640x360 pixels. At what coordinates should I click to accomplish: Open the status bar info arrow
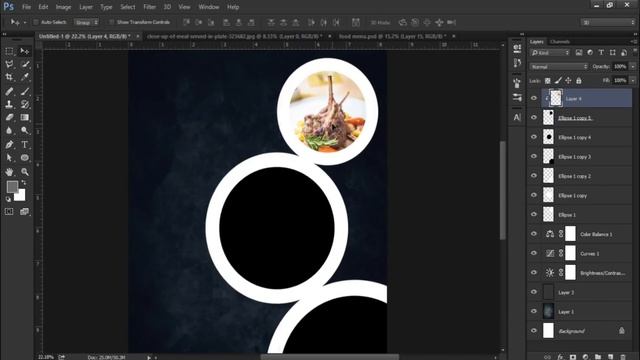click(x=149, y=357)
